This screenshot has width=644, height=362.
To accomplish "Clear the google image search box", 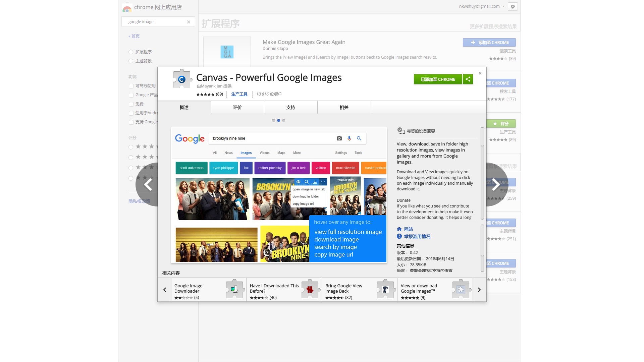I will tap(189, 22).
